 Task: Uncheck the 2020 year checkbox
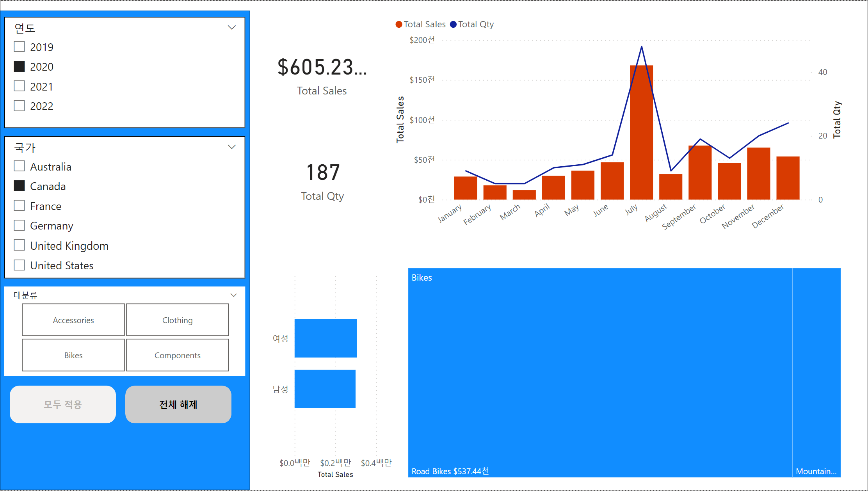19,67
